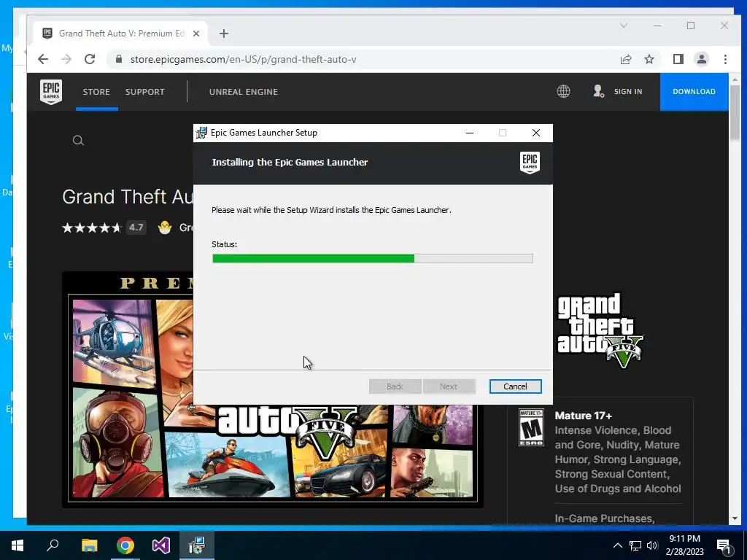Click the volume speaker tray icon
The width and height of the screenshot is (747, 560).
point(652,545)
